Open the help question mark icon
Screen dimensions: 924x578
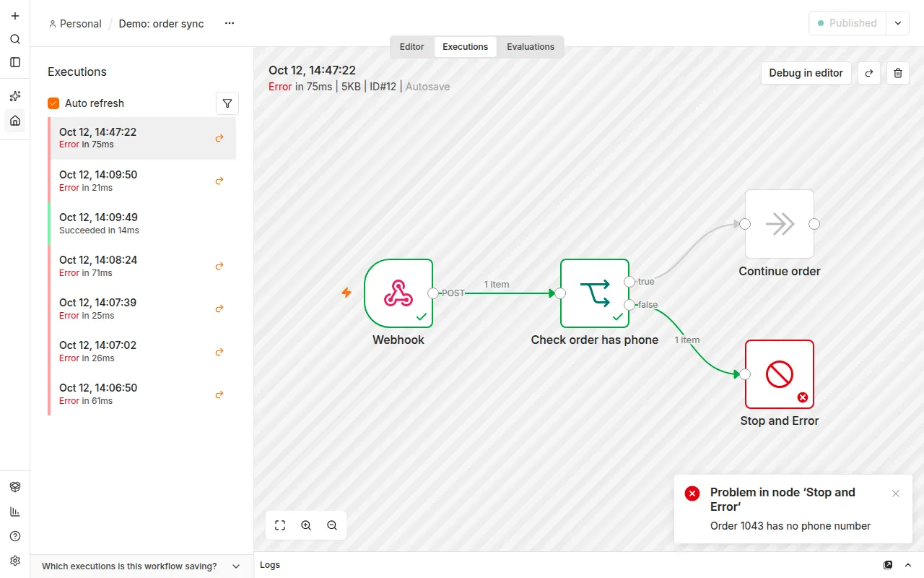(15, 536)
